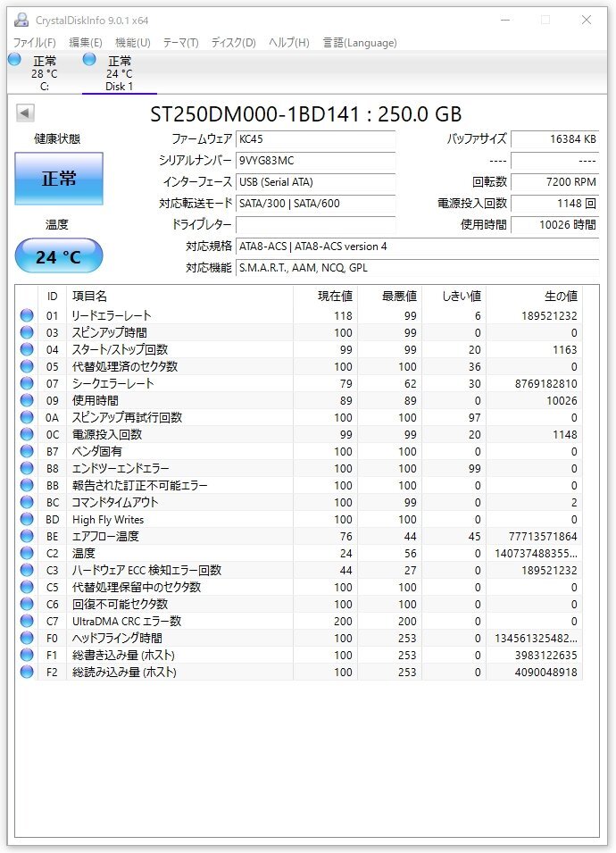
Task: Click status orb for 05 代替処理済のセクタ数 row
Action: click(27, 366)
